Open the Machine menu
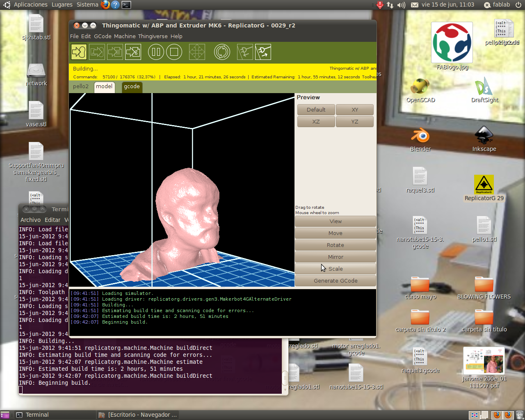525x420 pixels. pos(125,36)
